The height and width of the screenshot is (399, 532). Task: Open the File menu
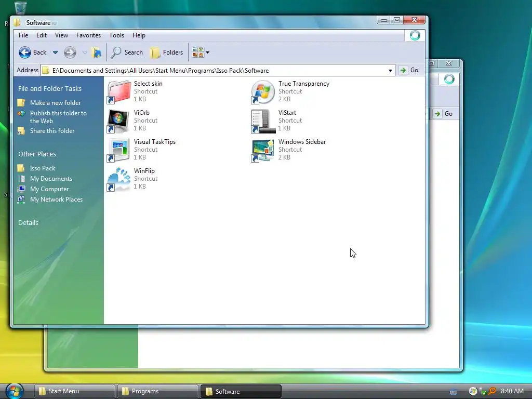[x=23, y=35]
